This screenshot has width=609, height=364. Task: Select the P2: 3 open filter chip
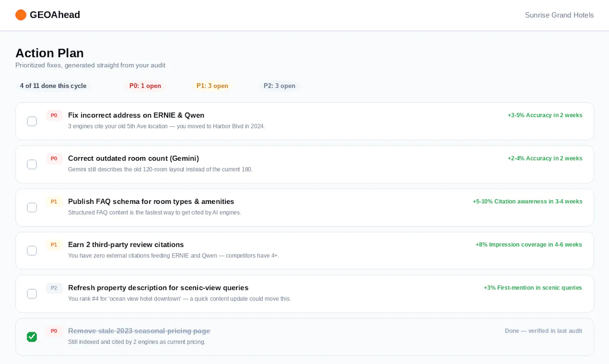pos(279,86)
